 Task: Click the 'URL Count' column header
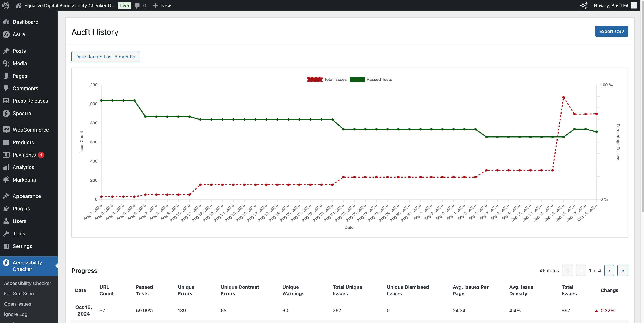(106, 290)
